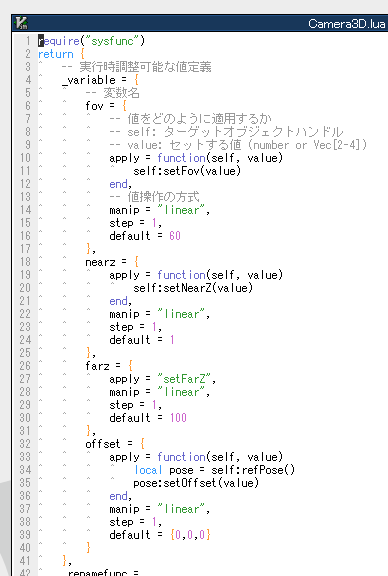
Task: Click the closing brace on line 41
Action: 65,561
